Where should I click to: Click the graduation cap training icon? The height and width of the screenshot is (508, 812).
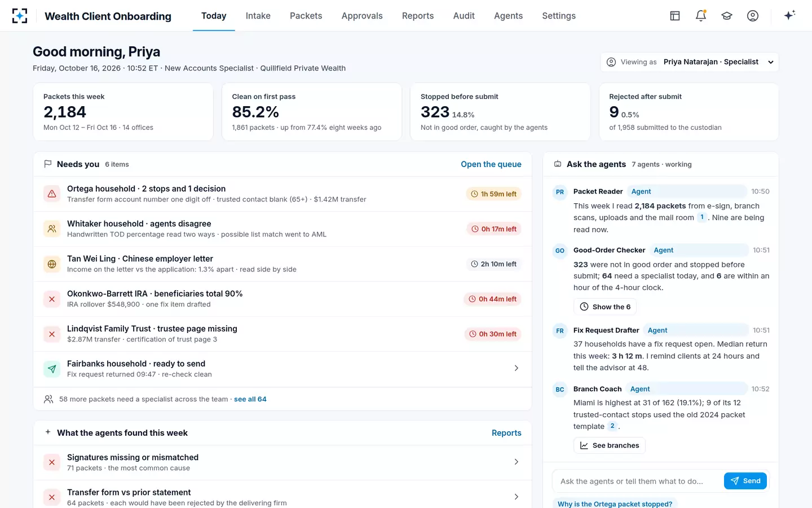pyautogui.click(x=727, y=16)
